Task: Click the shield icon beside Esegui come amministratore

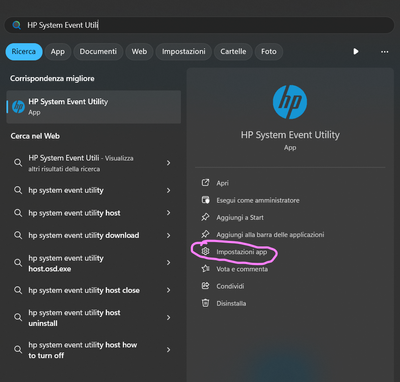Action: coord(205,200)
